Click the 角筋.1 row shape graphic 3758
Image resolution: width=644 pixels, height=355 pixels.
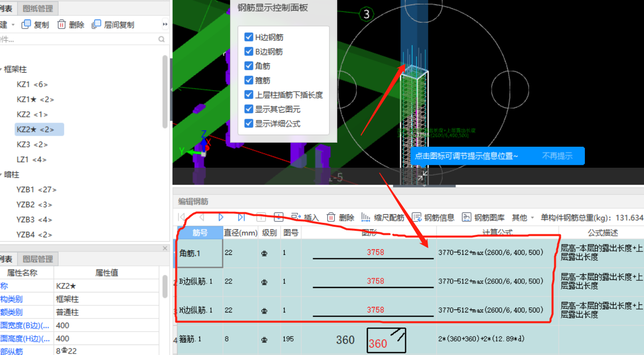click(373, 253)
